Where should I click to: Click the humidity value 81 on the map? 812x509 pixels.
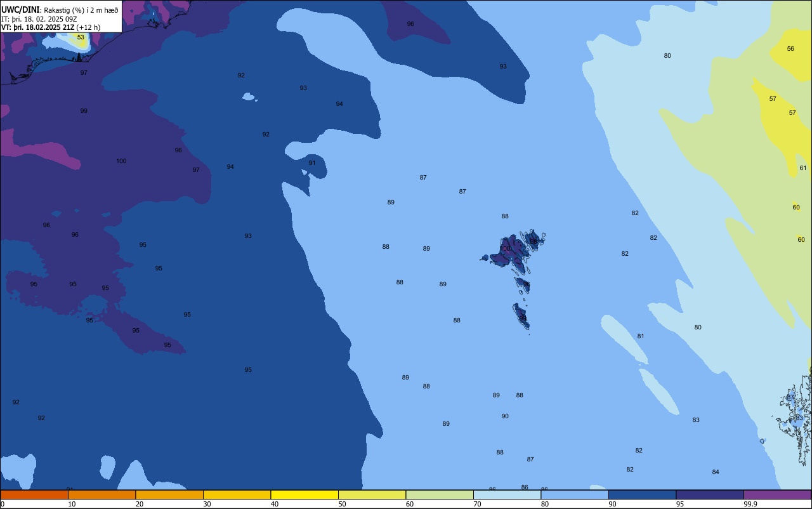pos(641,336)
